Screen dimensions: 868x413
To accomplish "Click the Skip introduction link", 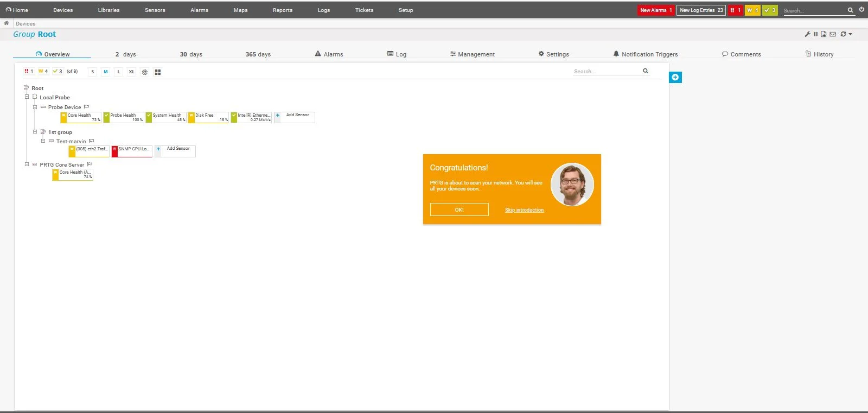I will pos(524,210).
